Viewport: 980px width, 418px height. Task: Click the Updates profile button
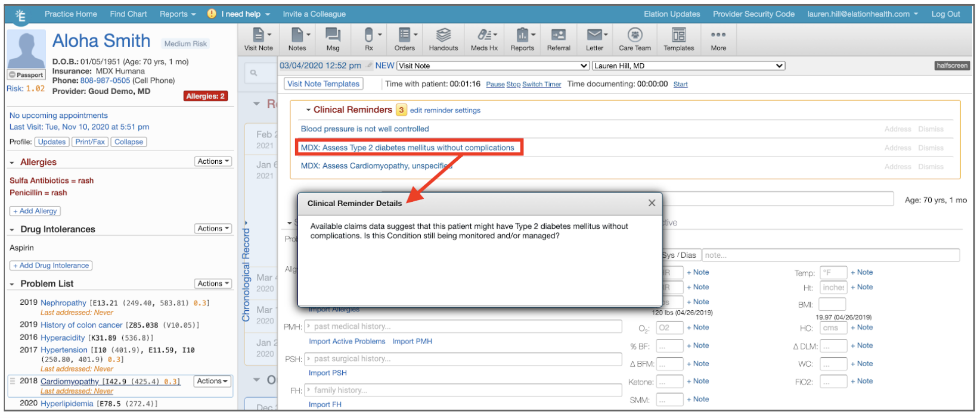click(x=52, y=142)
